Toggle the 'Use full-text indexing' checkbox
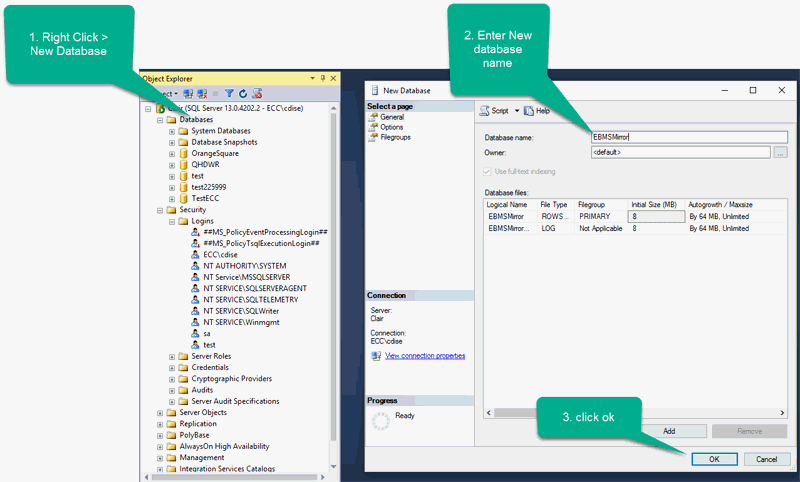 coord(489,172)
